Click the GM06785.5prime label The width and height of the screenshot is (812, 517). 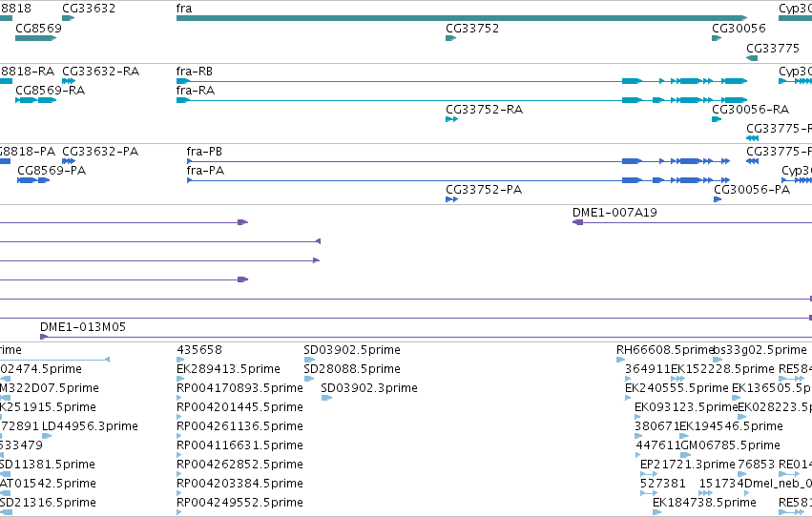point(730,445)
